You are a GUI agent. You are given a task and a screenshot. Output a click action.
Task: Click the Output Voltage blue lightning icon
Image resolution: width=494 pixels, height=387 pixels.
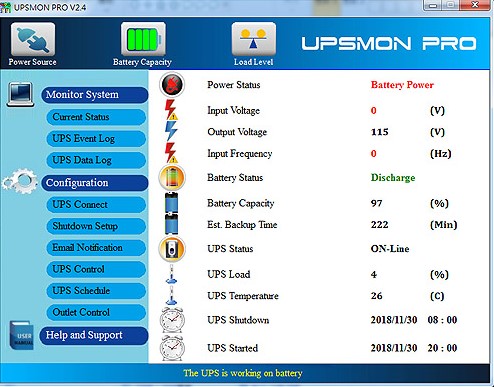pyautogui.click(x=171, y=131)
